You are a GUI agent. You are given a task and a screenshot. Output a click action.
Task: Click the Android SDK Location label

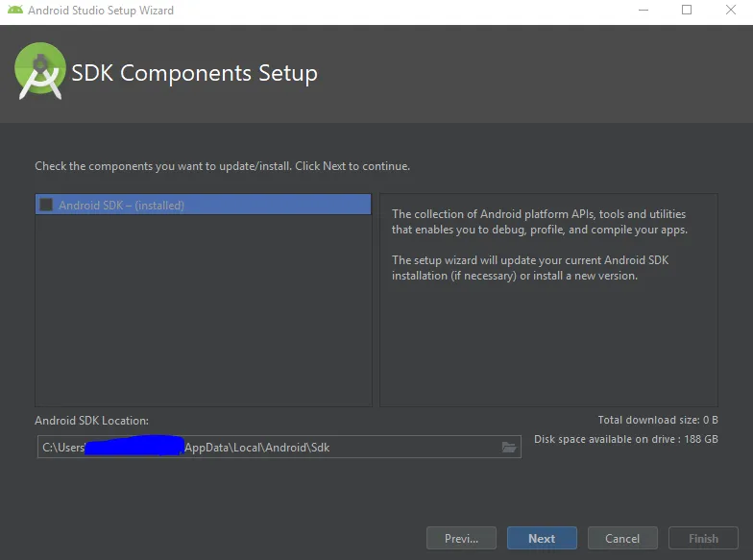point(91,421)
